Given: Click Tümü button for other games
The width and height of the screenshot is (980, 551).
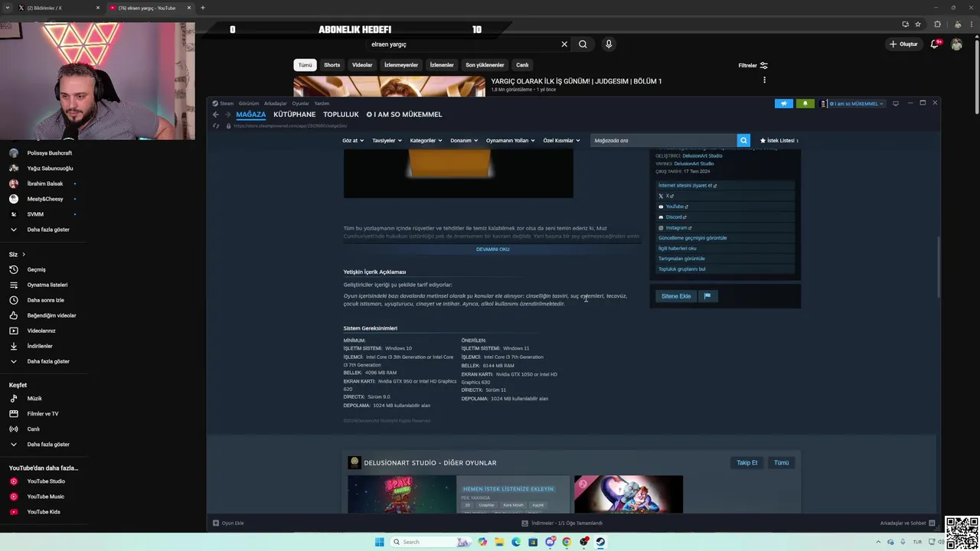Looking at the screenshot, I should 781,463.
